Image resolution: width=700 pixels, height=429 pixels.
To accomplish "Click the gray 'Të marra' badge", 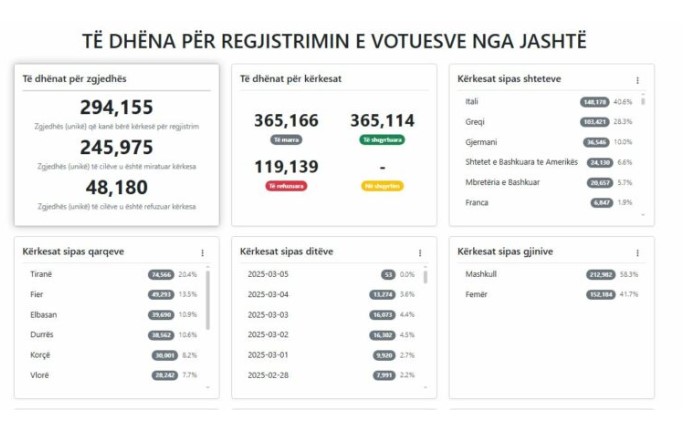I will (285, 140).
